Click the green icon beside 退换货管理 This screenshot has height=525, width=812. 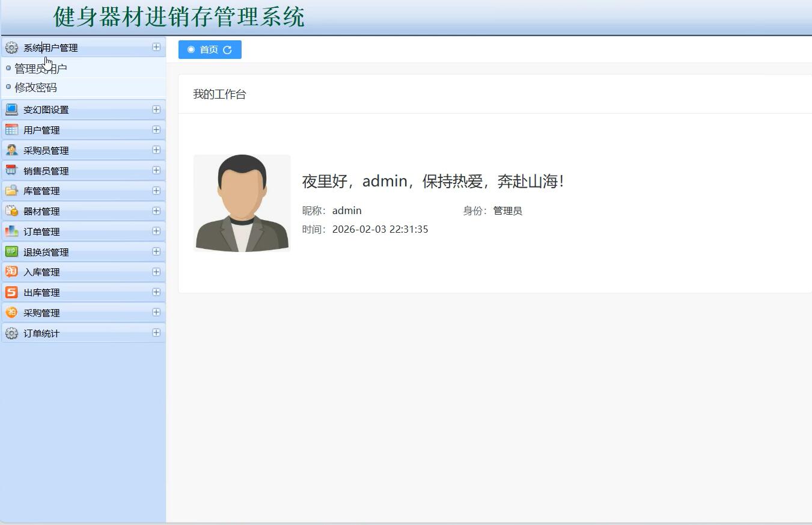[11, 252]
